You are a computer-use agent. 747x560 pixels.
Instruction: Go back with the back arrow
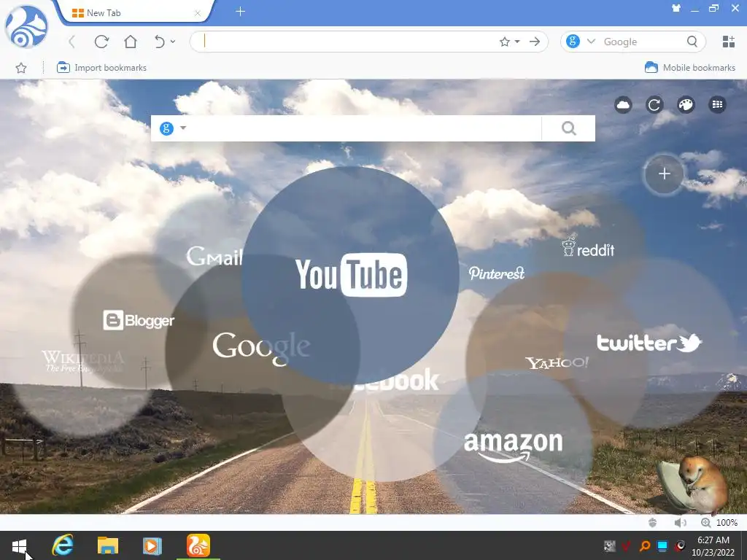pos(72,42)
